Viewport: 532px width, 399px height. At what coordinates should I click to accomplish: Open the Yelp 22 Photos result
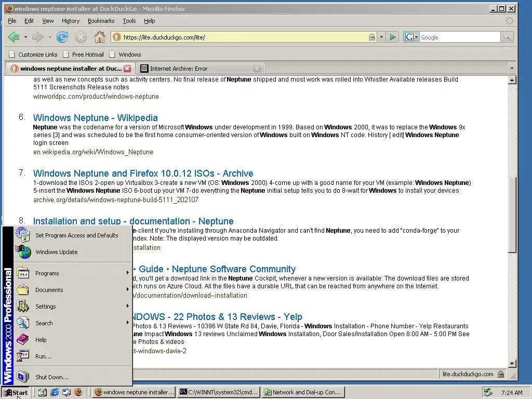(x=218, y=317)
